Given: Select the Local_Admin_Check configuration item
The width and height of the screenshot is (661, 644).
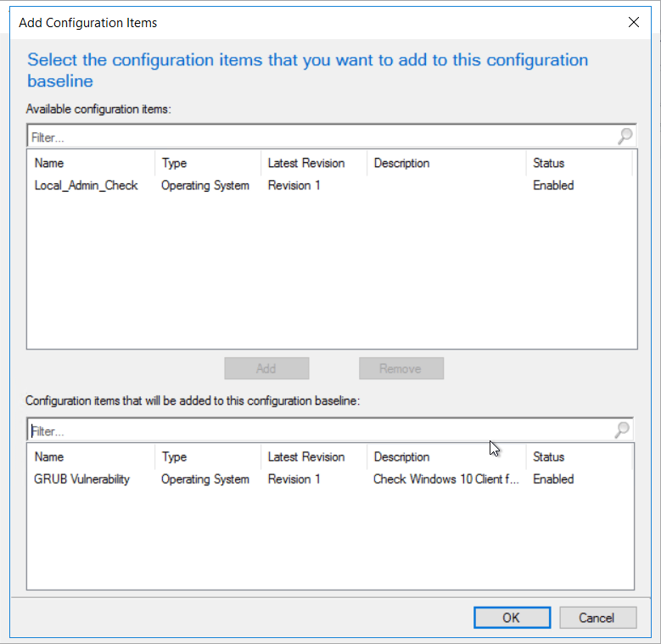Looking at the screenshot, I should pos(86,185).
